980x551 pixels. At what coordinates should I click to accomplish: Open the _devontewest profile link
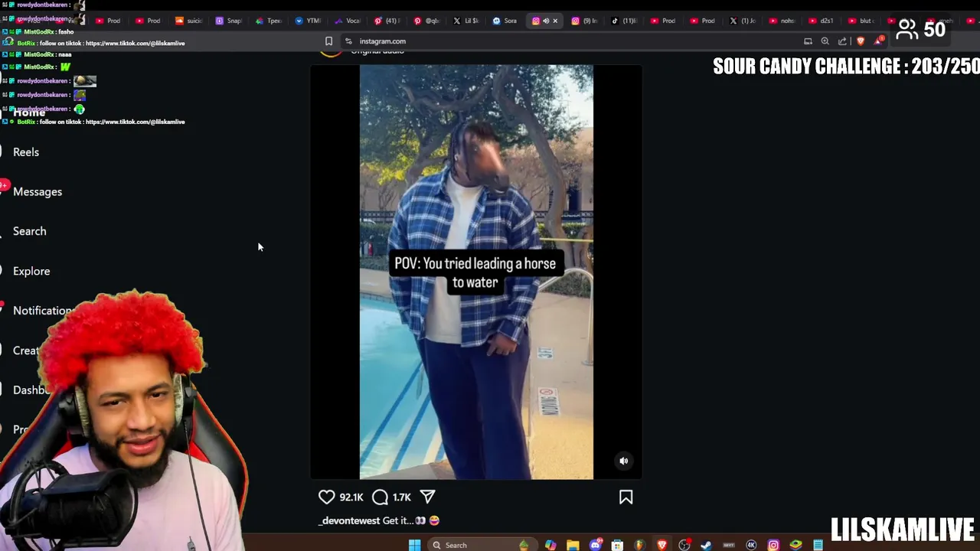pyautogui.click(x=351, y=520)
